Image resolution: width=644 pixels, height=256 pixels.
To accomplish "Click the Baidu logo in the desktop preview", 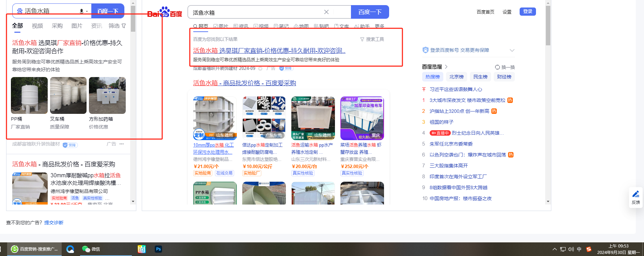I will 165,12.
